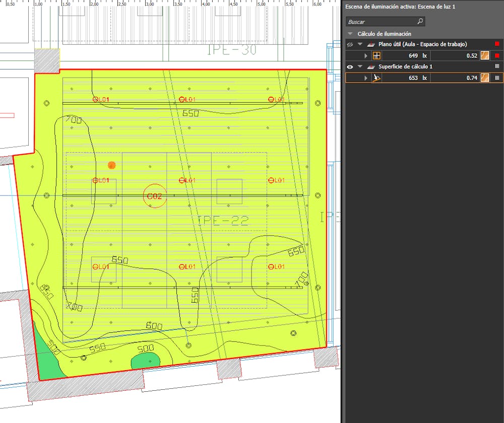Click the grid icon in the 649 lx row
The width and height of the screenshot is (504, 423).
click(376, 56)
